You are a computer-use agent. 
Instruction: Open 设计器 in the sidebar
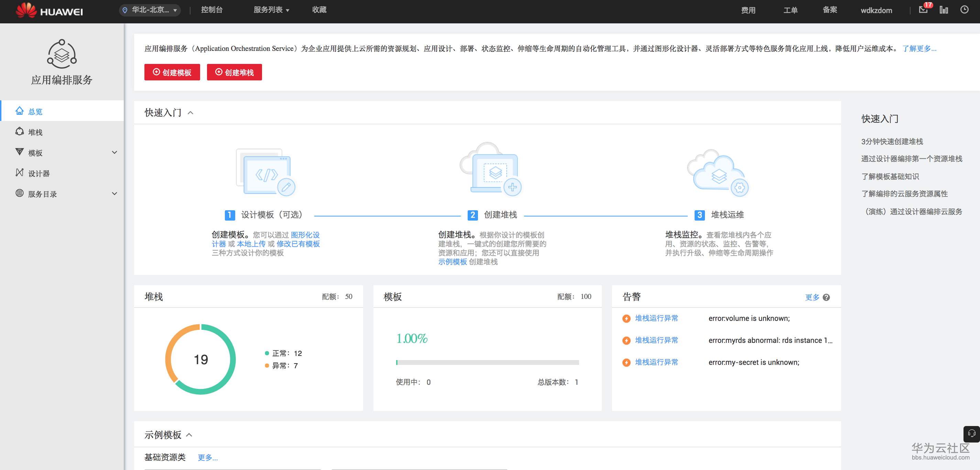39,174
